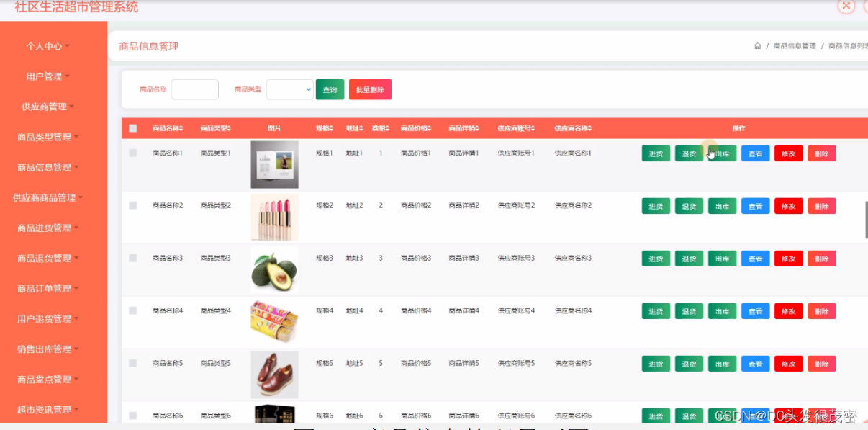
Task: Click the red 批量删除 button
Action: pyautogui.click(x=370, y=89)
